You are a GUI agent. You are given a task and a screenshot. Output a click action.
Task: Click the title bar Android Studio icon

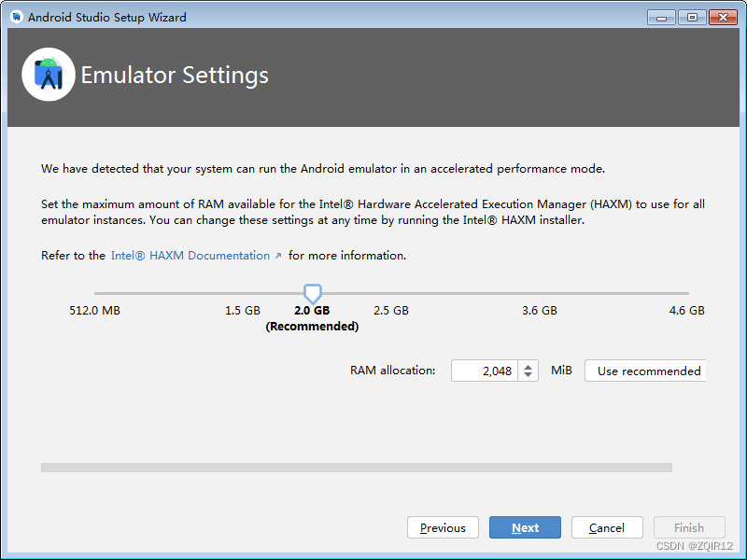tap(16, 17)
